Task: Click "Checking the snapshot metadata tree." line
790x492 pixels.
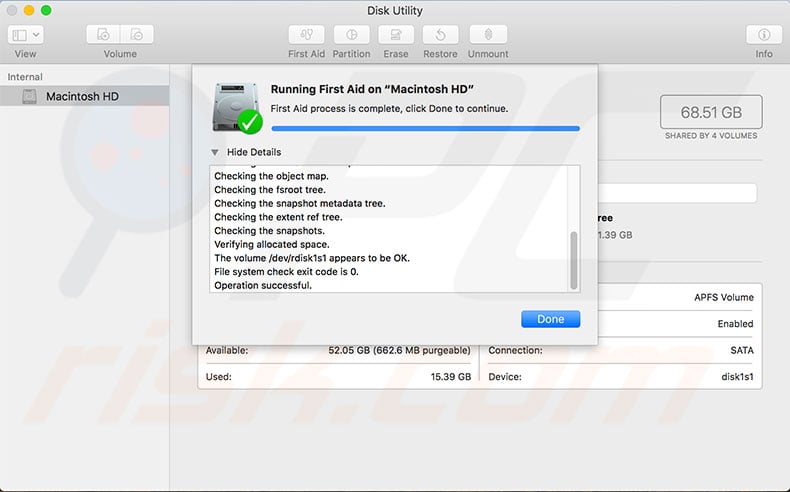Action: (x=300, y=203)
